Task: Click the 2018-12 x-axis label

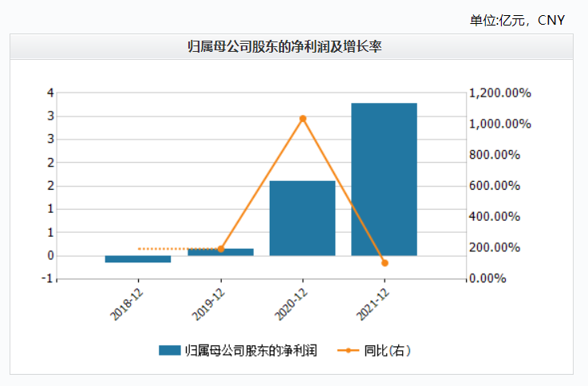Action: (128, 303)
